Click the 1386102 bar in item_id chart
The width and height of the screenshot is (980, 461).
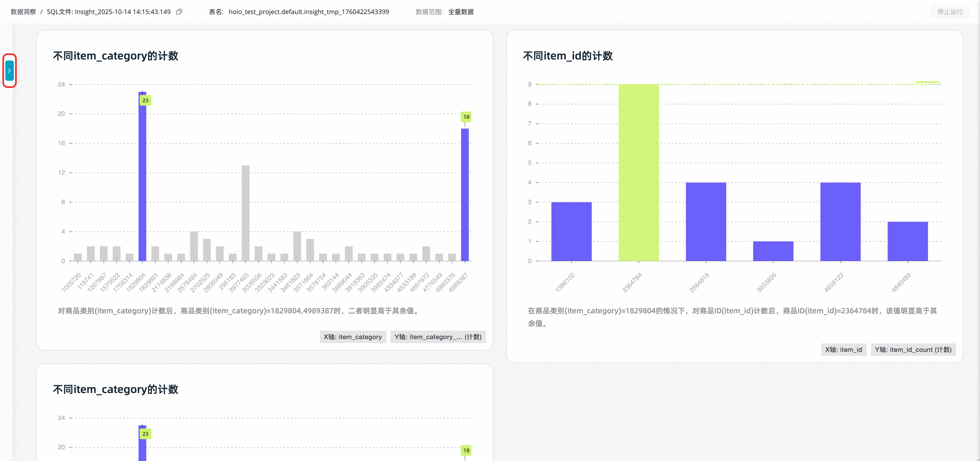coord(571,232)
